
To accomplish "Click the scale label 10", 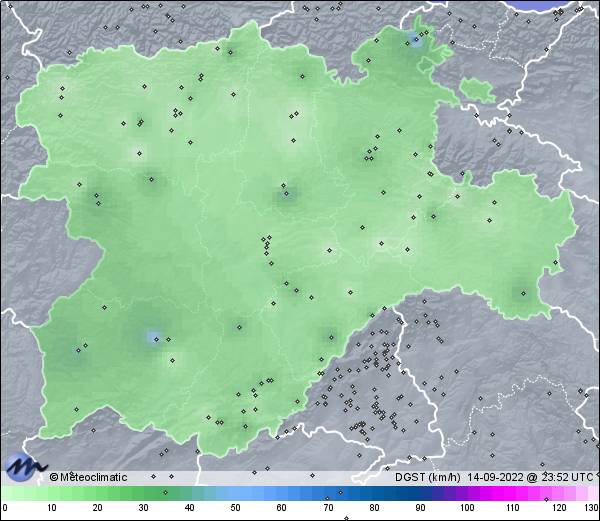I will pyautogui.click(x=52, y=508).
